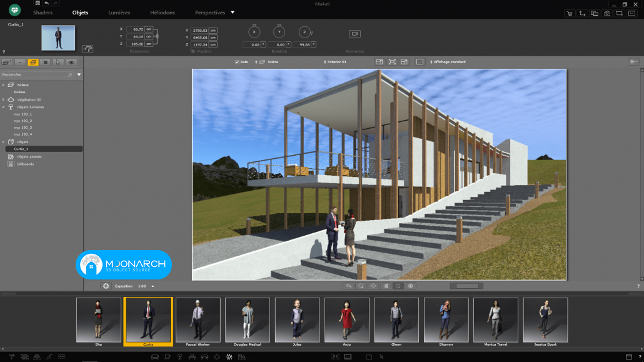Click the camera render icon at top right

click(x=607, y=14)
